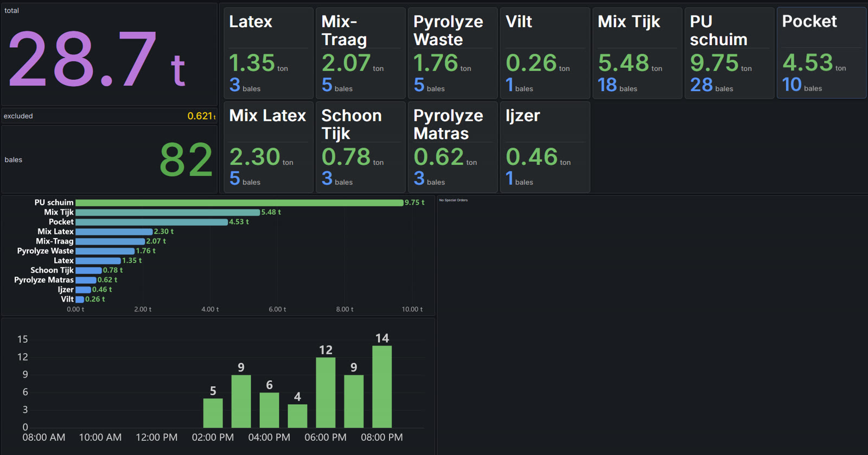
Task: Click the hourly bar with value 12
Action: click(325, 393)
